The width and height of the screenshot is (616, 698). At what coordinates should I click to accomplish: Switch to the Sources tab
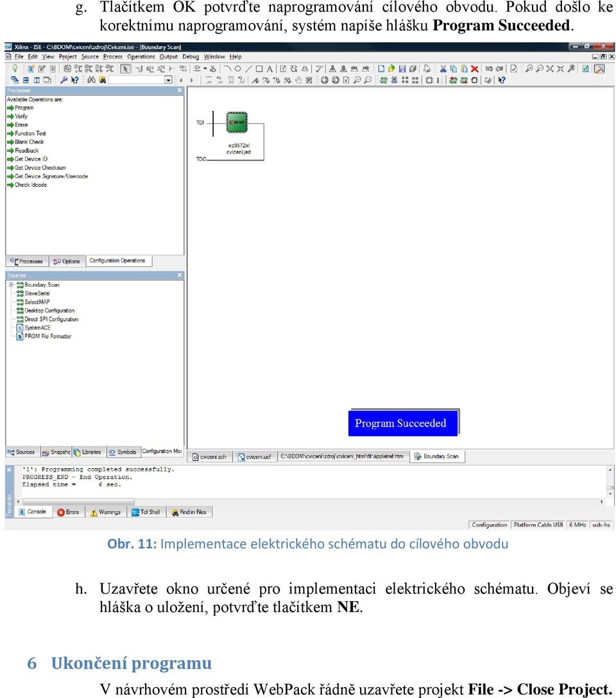[21, 452]
